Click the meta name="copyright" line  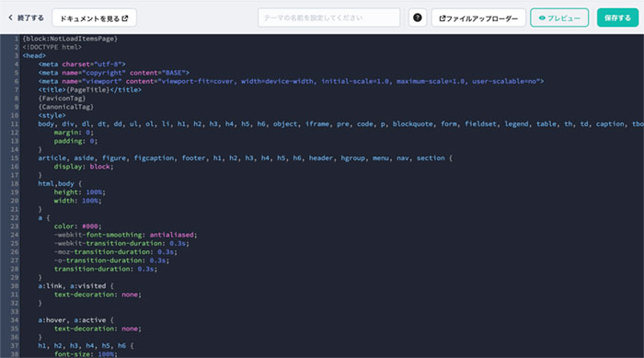pos(114,73)
